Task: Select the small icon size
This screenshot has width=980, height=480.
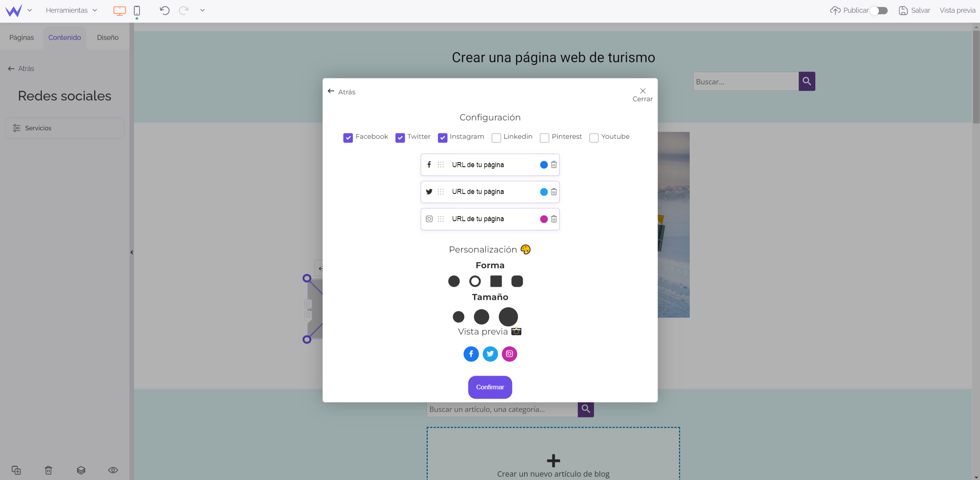Action: 458,317
